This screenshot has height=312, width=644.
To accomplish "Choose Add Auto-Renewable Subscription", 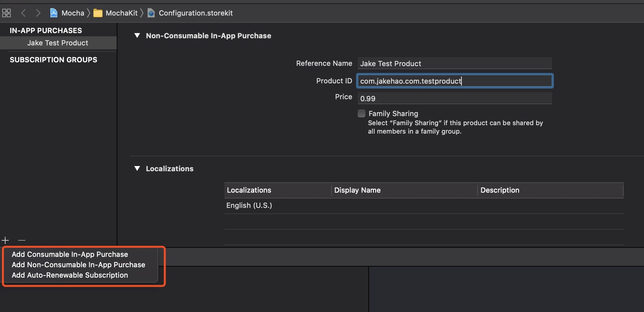I will 70,275.
